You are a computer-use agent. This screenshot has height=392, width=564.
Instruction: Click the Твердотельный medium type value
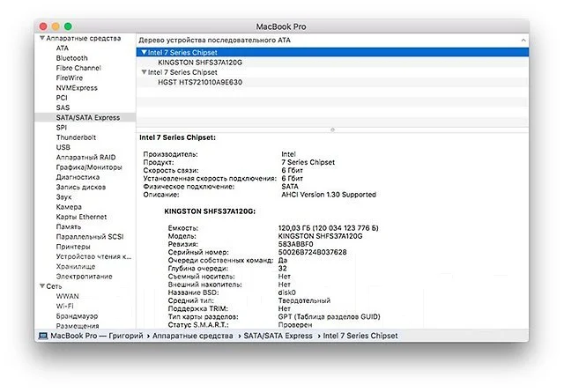point(304,300)
